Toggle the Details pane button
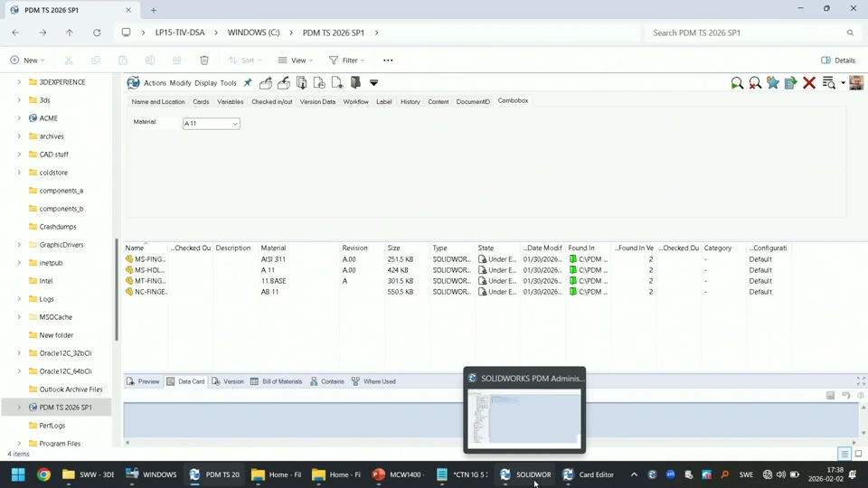Image resolution: width=868 pixels, height=488 pixels. [838, 61]
